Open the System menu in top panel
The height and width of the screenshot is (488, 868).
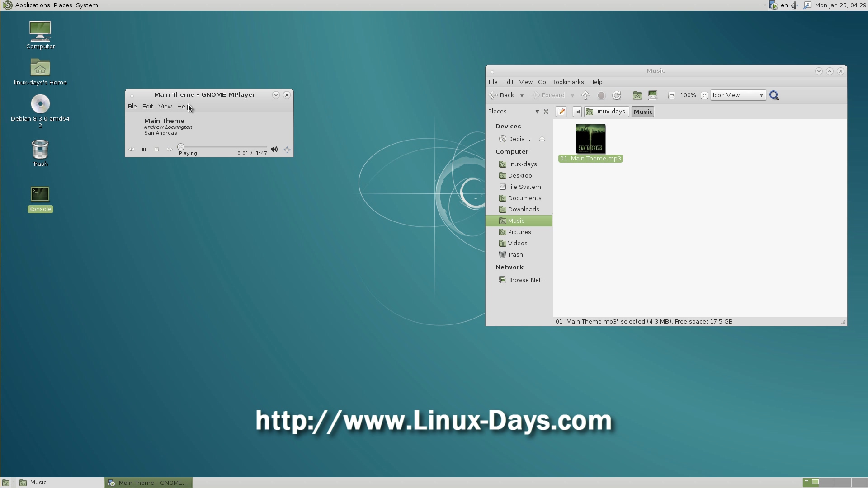(87, 5)
